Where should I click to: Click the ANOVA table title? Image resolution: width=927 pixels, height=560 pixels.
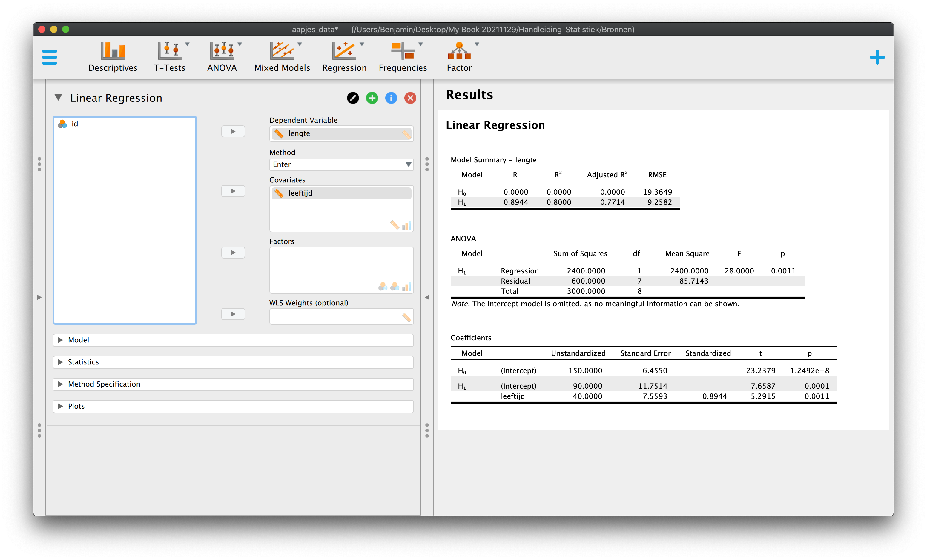pos(463,239)
